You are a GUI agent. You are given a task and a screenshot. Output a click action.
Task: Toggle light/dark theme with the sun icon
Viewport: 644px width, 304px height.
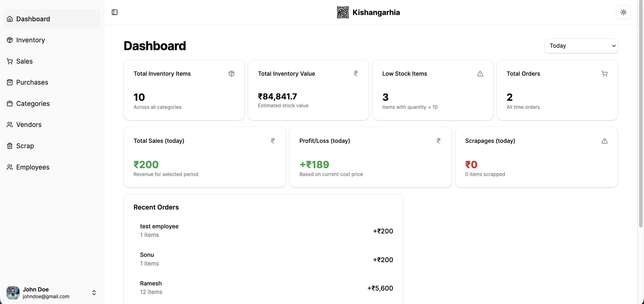(623, 12)
